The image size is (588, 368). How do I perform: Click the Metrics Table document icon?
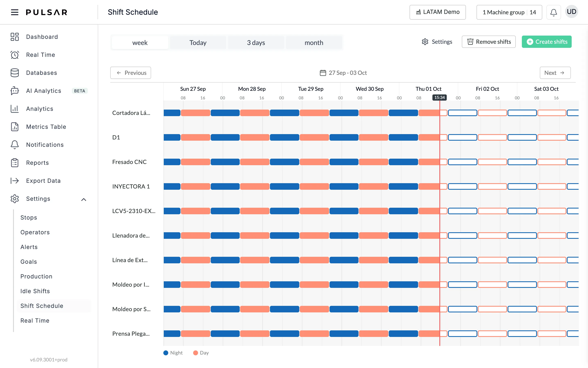tap(14, 127)
